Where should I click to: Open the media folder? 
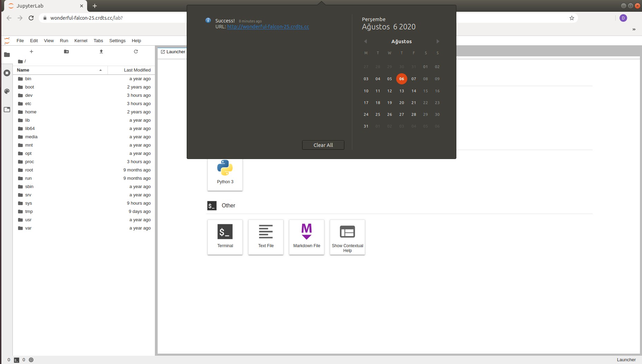84,137
